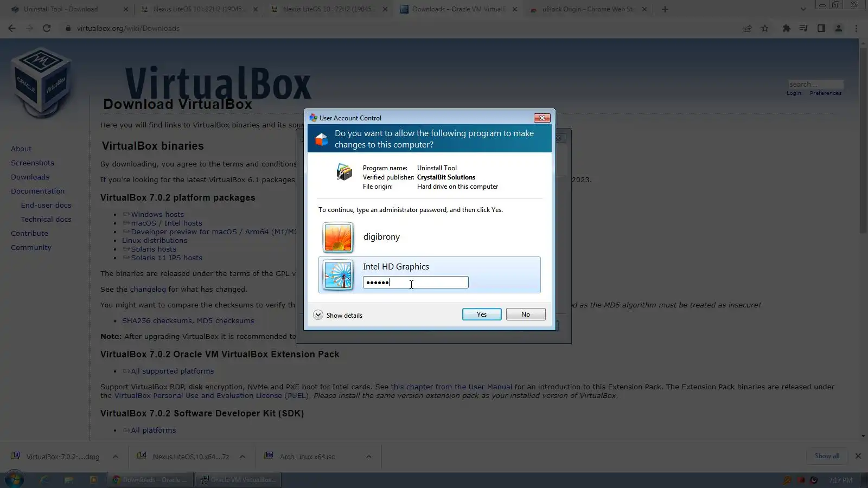Open the Nexus.LiteOS.10.x64 7z download item
The image size is (868, 488).
click(183, 457)
